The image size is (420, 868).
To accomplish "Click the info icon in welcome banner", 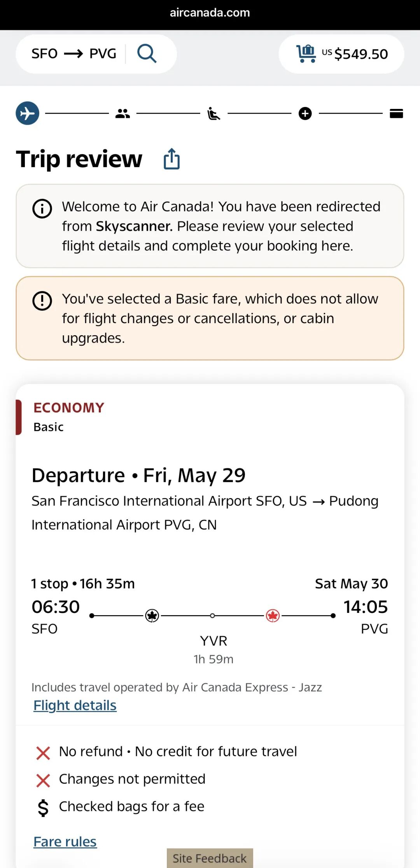I will pos(42,208).
